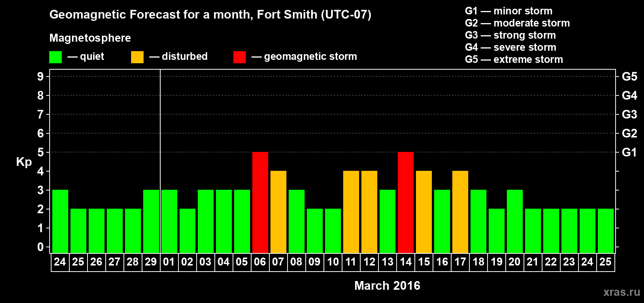Click the '— disturbed' legend text
Screen dimensions: 644x303
click(178, 56)
